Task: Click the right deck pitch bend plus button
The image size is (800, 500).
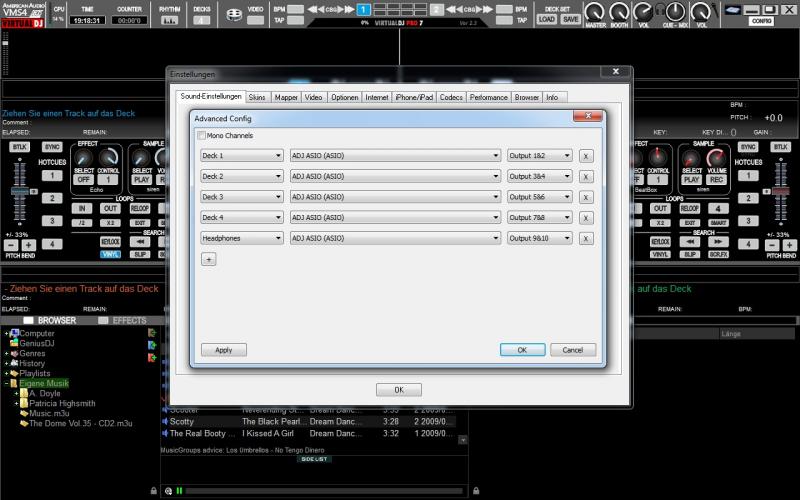Action: [x=789, y=245]
